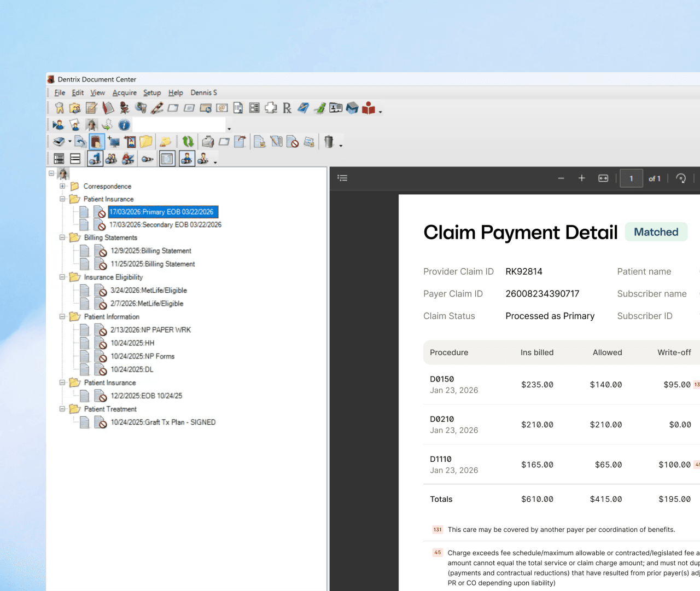Image resolution: width=700 pixels, height=591 pixels.
Task: Open the trash toolbar overflow arrow
Action: click(x=341, y=146)
